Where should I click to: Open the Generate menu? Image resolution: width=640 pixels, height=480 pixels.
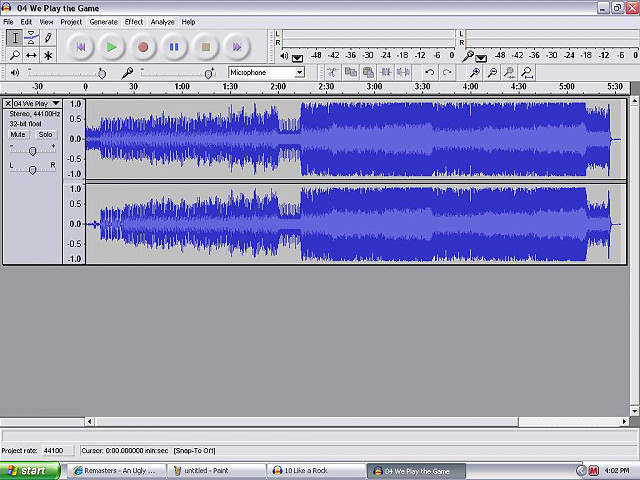pyautogui.click(x=104, y=22)
